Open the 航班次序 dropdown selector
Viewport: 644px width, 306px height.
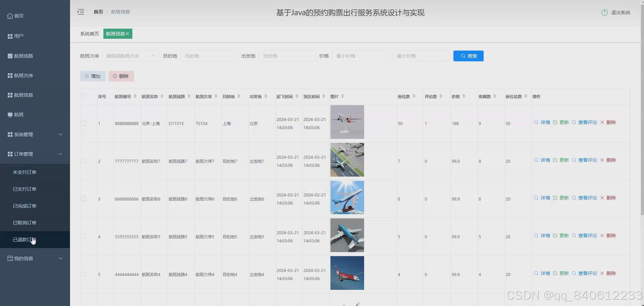click(131, 56)
